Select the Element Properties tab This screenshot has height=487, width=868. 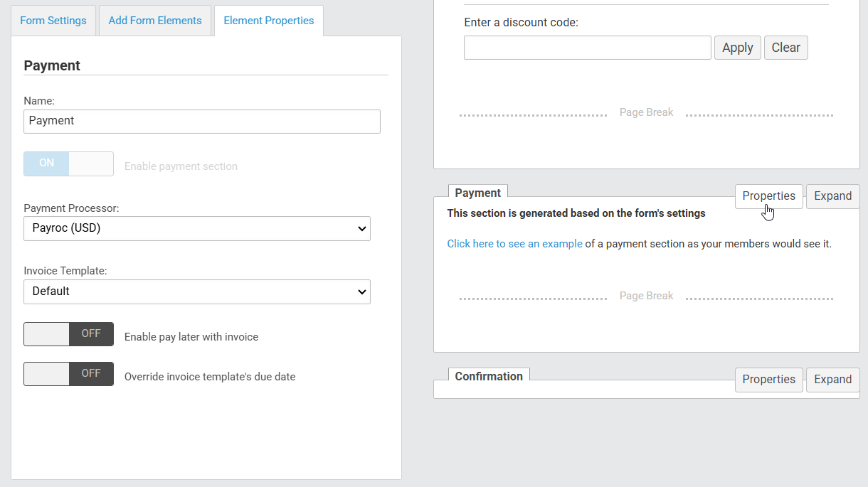point(268,21)
